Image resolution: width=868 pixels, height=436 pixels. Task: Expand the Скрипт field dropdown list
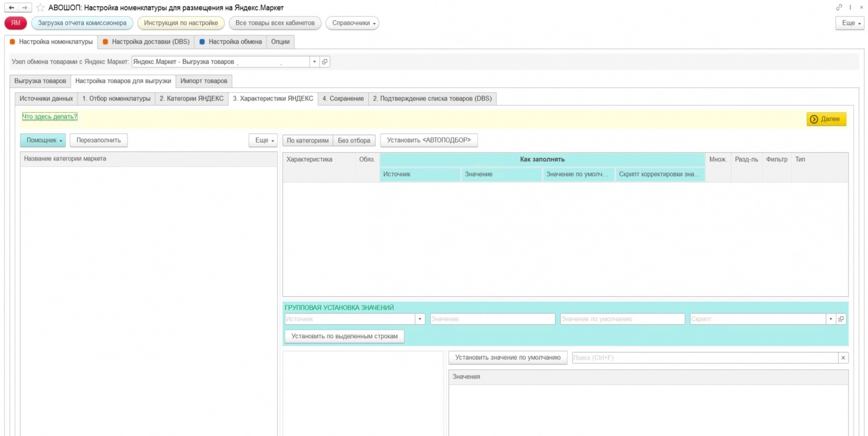pyautogui.click(x=831, y=319)
